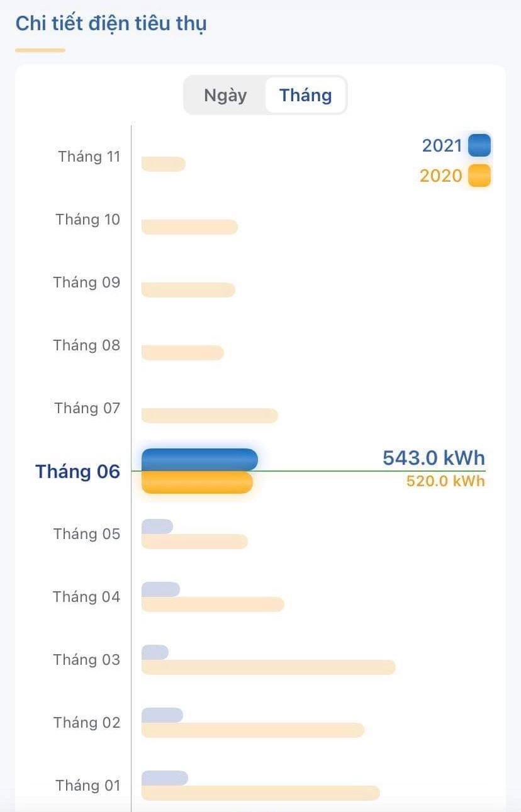Select the Tháng 09 usage bar
Viewport: 521px width, 812px height.
pos(188,290)
